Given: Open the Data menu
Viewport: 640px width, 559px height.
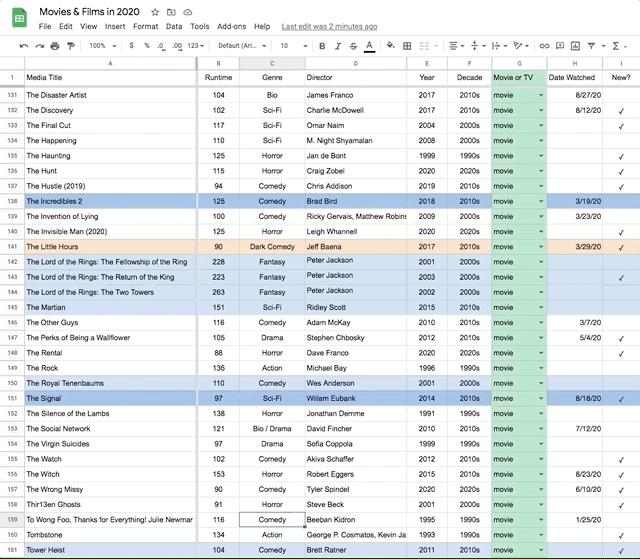Looking at the screenshot, I should [x=174, y=27].
